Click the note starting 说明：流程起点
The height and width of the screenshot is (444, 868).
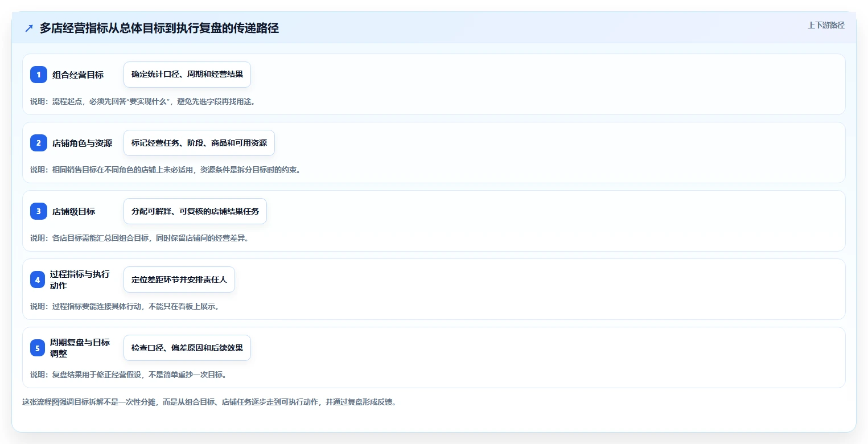tap(143, 101)
